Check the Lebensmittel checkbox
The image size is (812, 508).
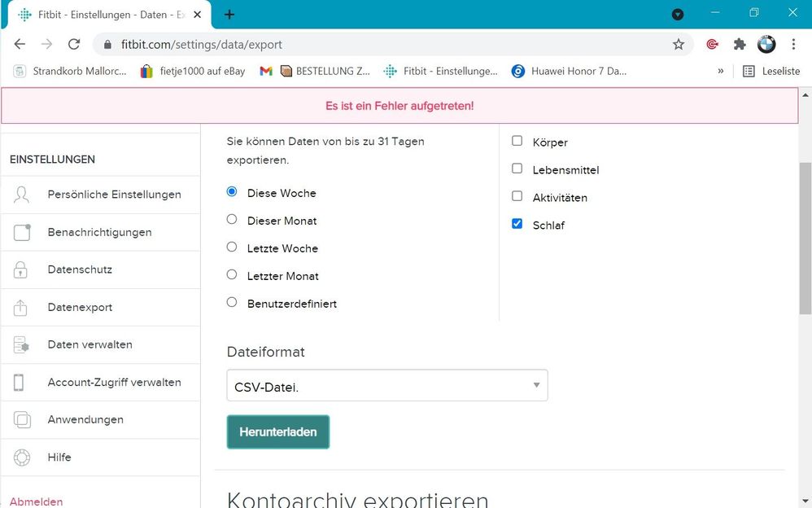[517, 168]
